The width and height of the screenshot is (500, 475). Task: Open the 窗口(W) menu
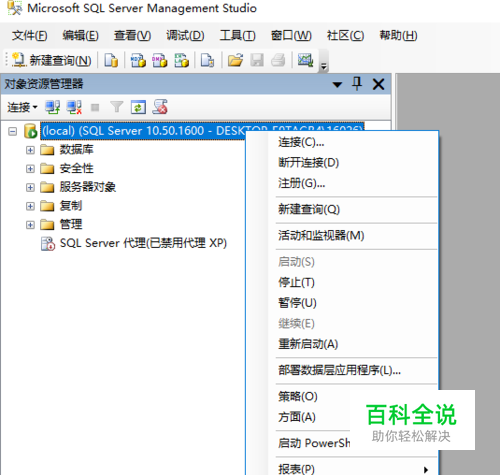[291, 35]
